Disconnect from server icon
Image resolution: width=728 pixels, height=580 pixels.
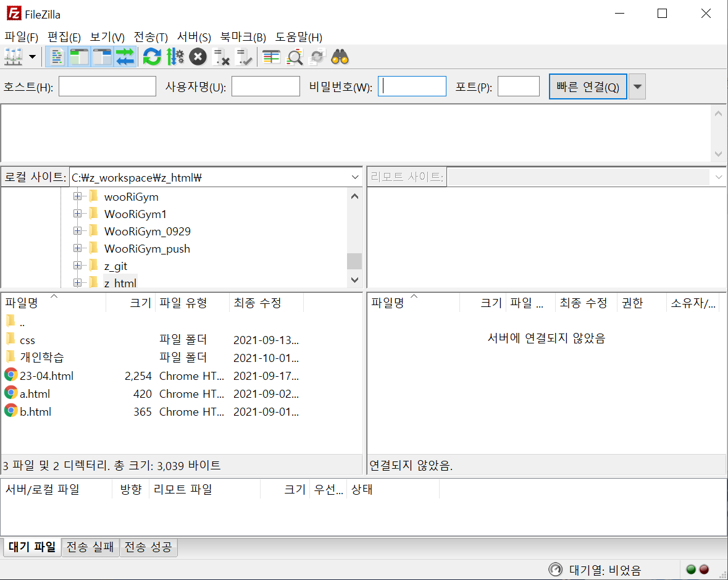[221, 57]
